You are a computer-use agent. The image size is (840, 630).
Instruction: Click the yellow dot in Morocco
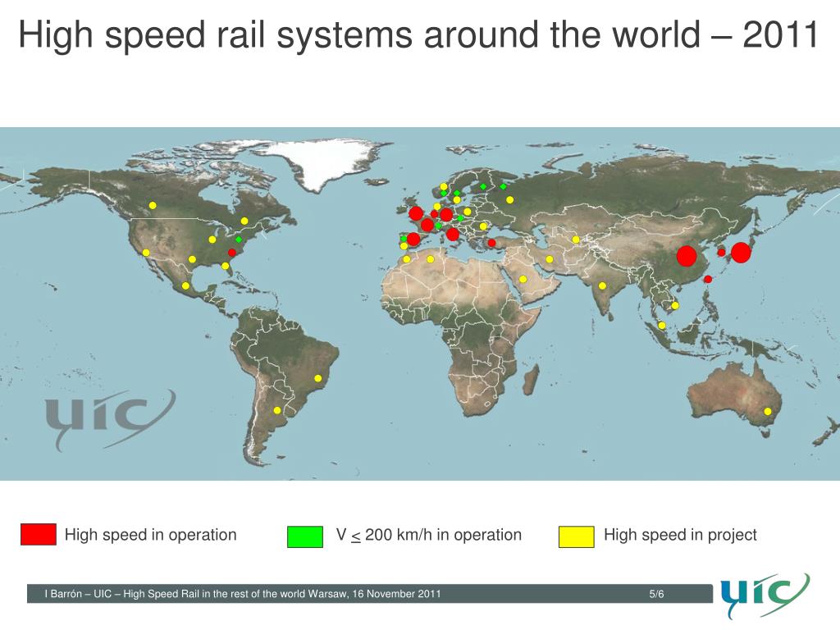tap(407, 259)
